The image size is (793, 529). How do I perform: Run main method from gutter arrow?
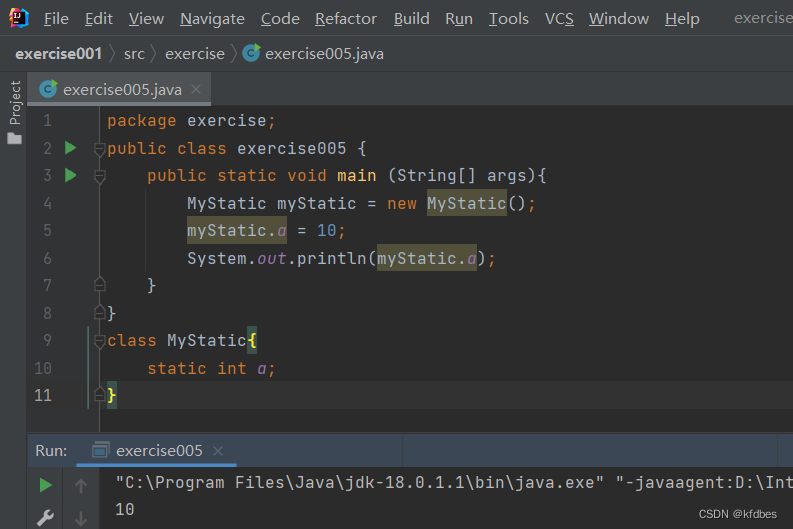pos(70,175)
